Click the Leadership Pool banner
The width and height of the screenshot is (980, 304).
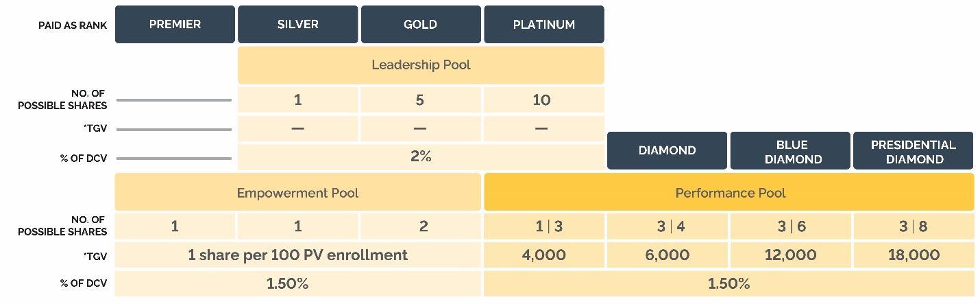(x=421, y=65)
